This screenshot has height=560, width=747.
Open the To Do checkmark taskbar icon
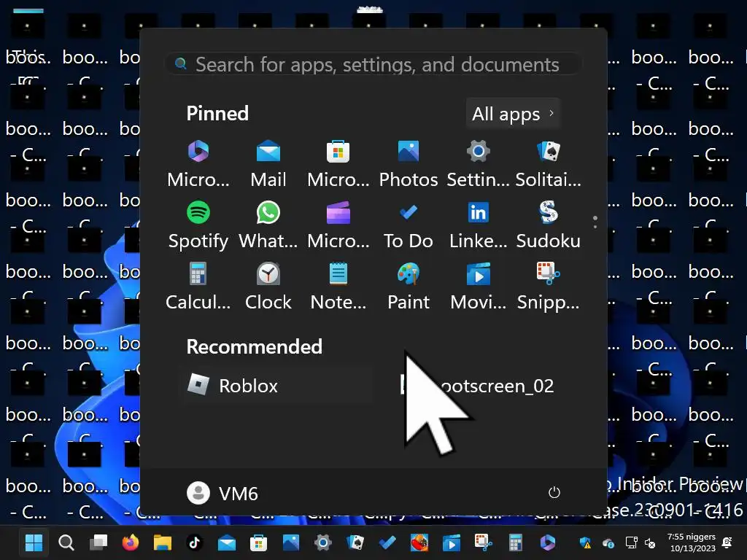click(387, 542)
